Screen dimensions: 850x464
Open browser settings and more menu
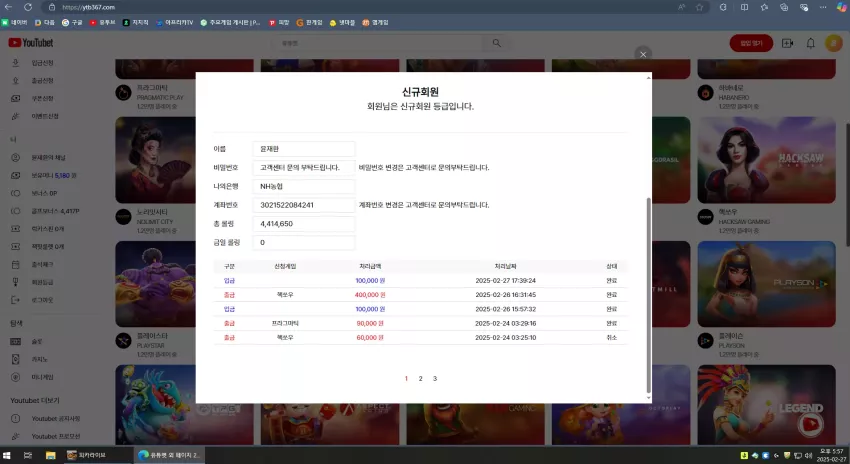pos(823,7)
